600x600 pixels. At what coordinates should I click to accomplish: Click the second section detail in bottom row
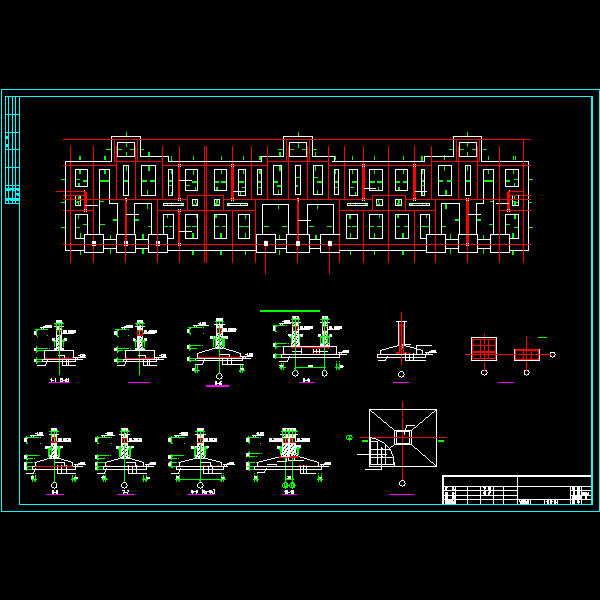point(124,456)
